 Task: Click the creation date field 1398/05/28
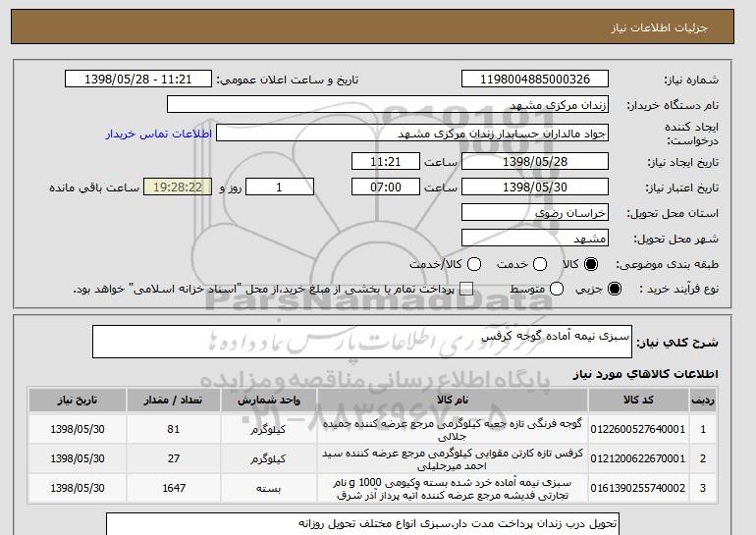pyautogui.click(x=535, y=161)
